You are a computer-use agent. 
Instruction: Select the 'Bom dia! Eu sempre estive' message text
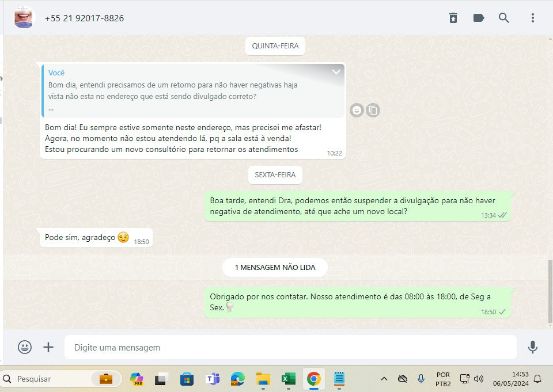(x=183, y=138)
